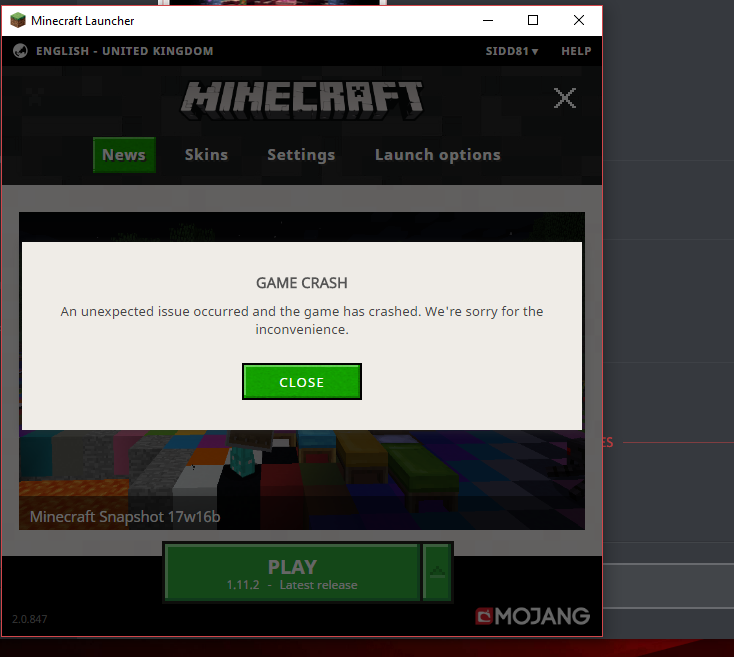The image size is (734, 657).
Task: Click the PLAY 1.11.2 button
Action: [293, 573]
